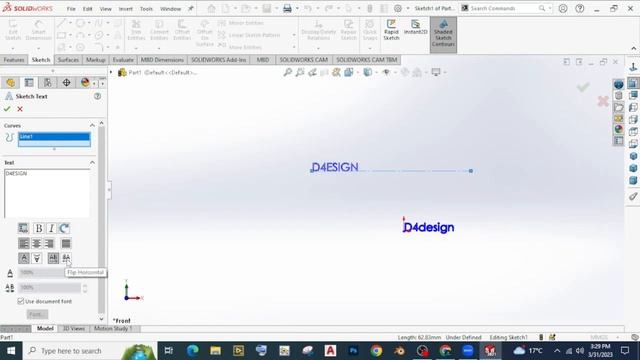Switch to the Features tab
Image resolution: width=640 pixels, height=360 pixels.
14,60
